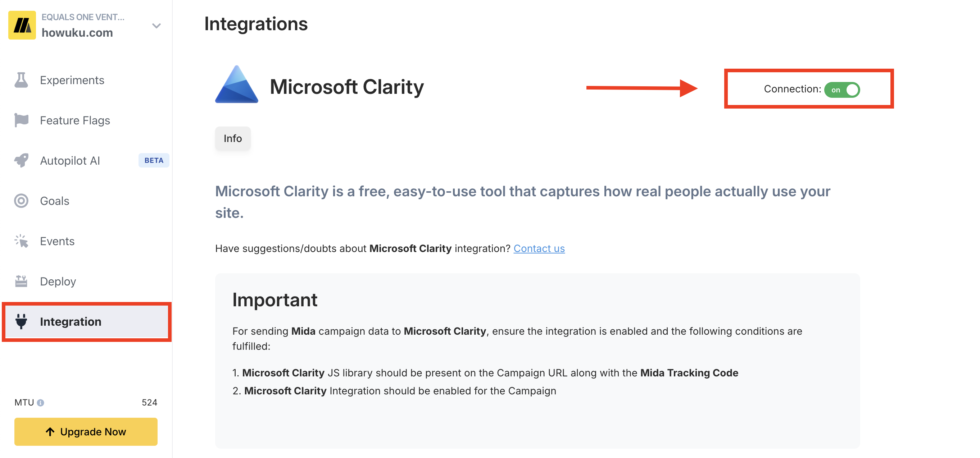This screenshot has width=980, height=458.
Task: Expand the workspace switcher chevron
Action: coord(156,26)
